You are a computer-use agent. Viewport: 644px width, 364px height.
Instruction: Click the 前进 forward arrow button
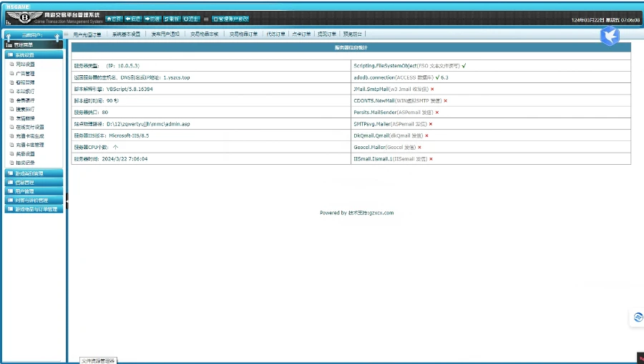152,19
